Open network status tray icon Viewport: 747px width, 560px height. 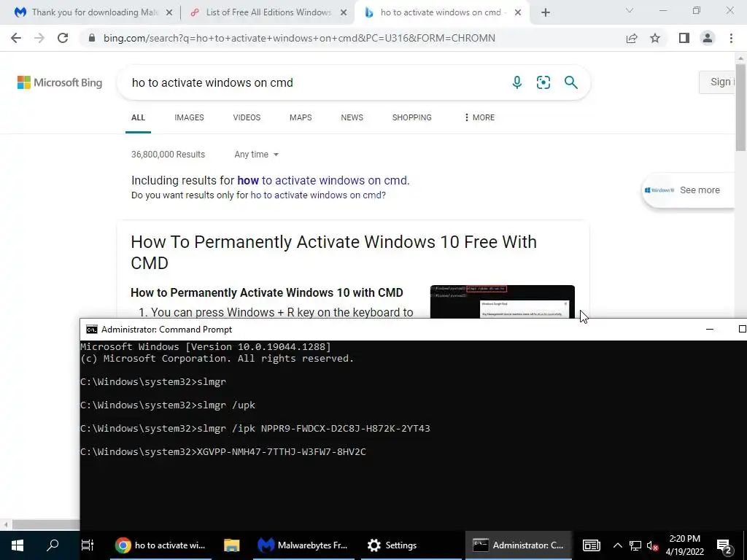635,545
